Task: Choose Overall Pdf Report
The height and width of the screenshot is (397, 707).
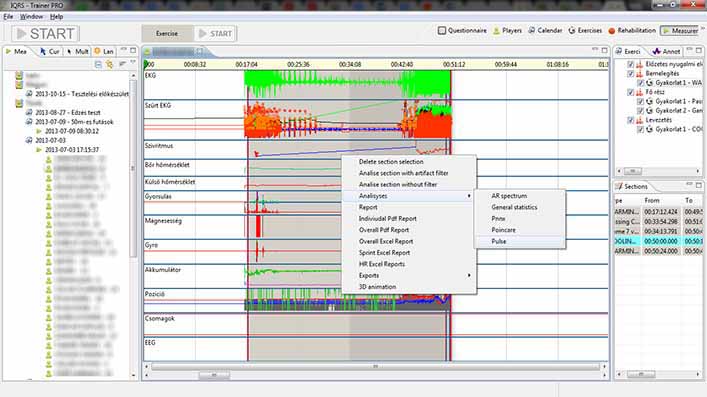Action: tap(409, 230)
